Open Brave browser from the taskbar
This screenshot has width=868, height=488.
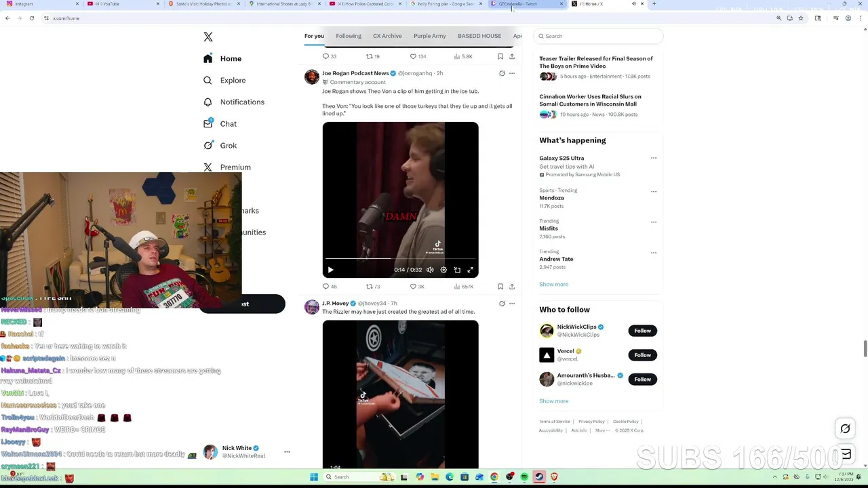[554, 477]
